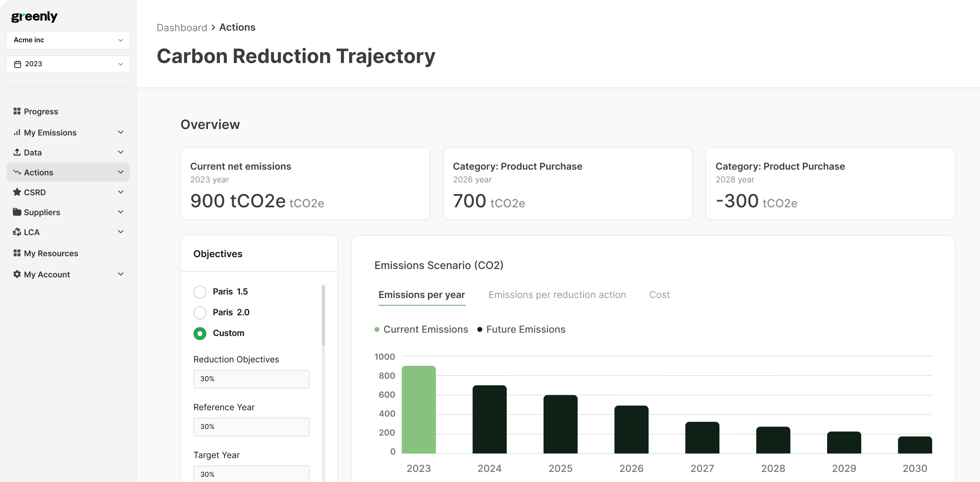Click the My Account gear icon

tap(17, 274)
